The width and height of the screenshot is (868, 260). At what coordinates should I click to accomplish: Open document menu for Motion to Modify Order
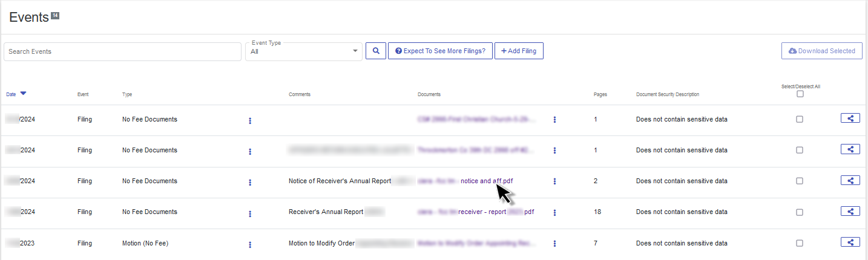(x=554, y=244)
